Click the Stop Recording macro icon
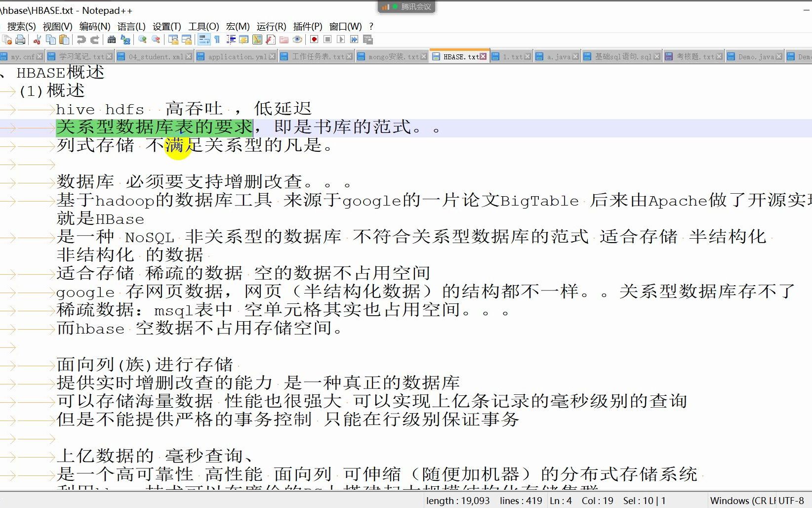 [x=327, y=40]
